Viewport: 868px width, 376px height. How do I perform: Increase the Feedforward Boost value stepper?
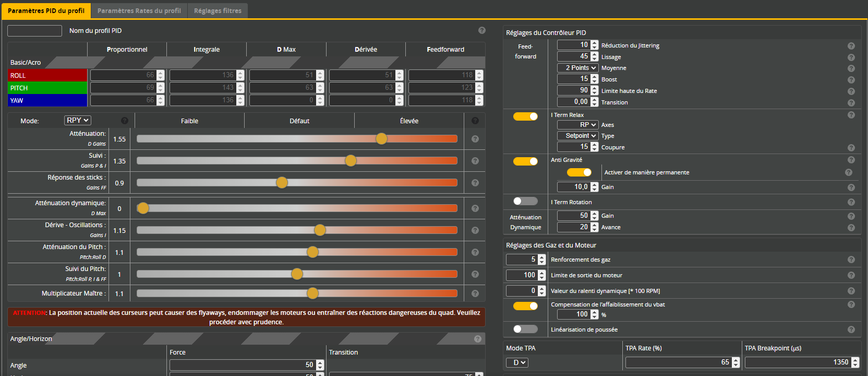pos(594,77)
